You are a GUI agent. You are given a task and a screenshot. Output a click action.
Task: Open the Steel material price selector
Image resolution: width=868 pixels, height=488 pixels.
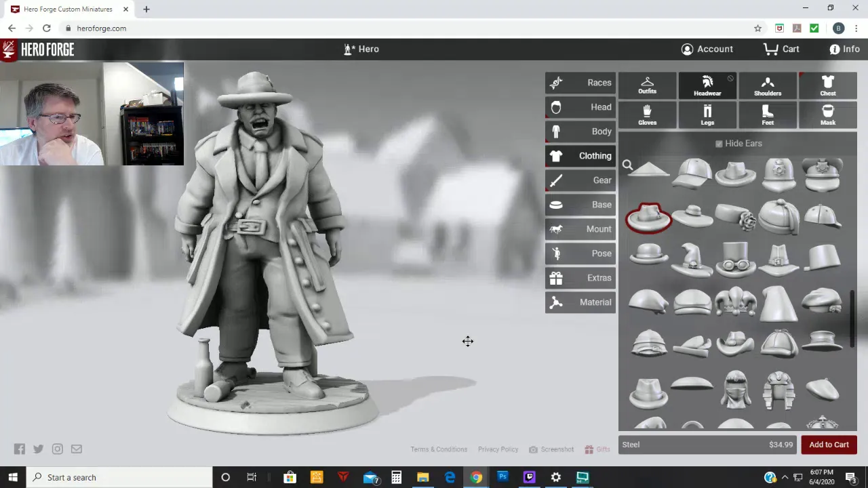[707, 445]
